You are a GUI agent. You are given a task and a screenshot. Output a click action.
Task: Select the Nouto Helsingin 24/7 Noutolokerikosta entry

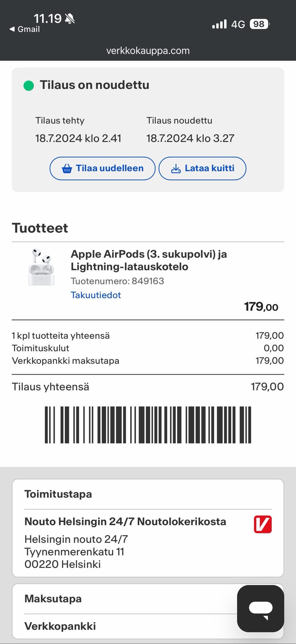(125, 521)
